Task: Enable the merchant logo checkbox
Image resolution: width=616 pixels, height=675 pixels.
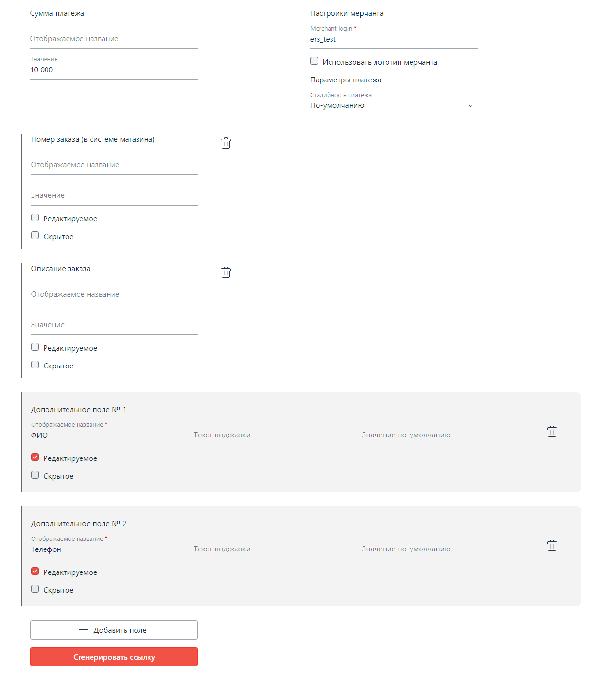Action: [x=314, y=61]
